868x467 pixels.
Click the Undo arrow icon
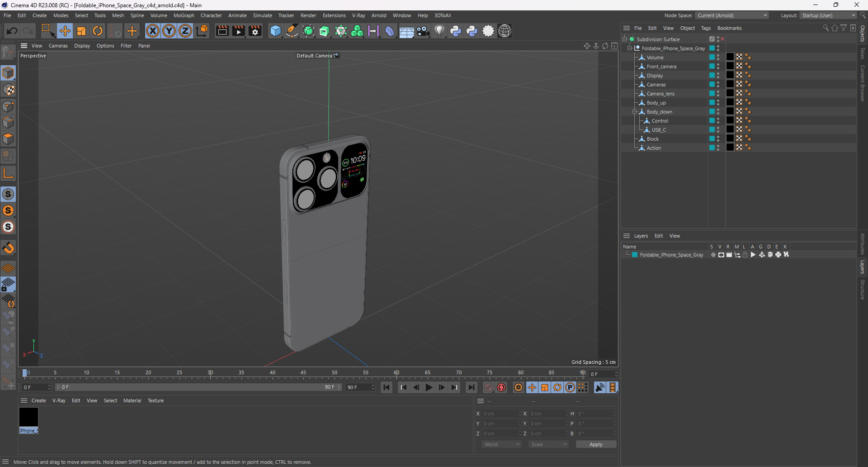pos(12,31)
